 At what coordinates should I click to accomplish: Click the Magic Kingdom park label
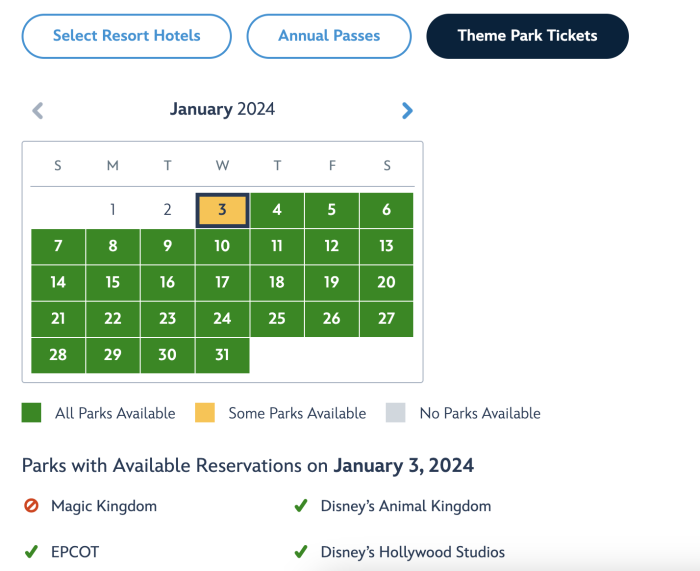[x=104, y=506]
